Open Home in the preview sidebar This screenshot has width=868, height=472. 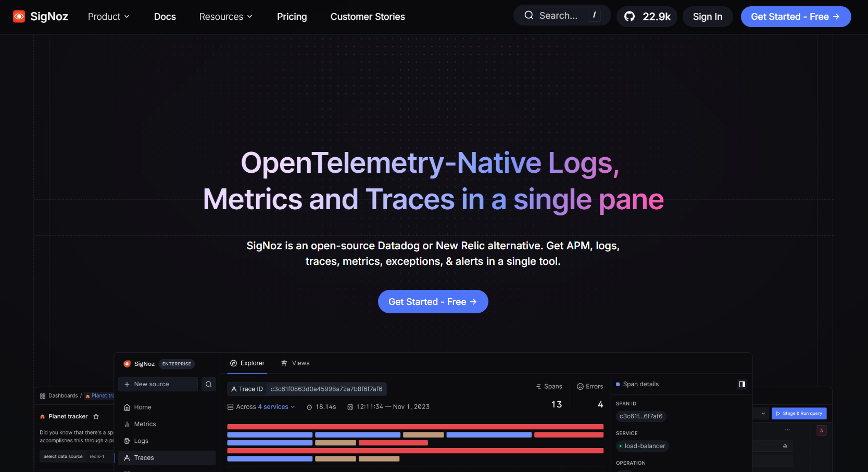tap(167, 407)
